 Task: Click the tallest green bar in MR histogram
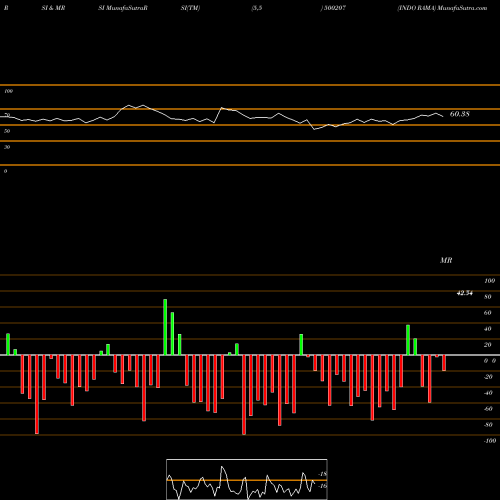[165, 327]
